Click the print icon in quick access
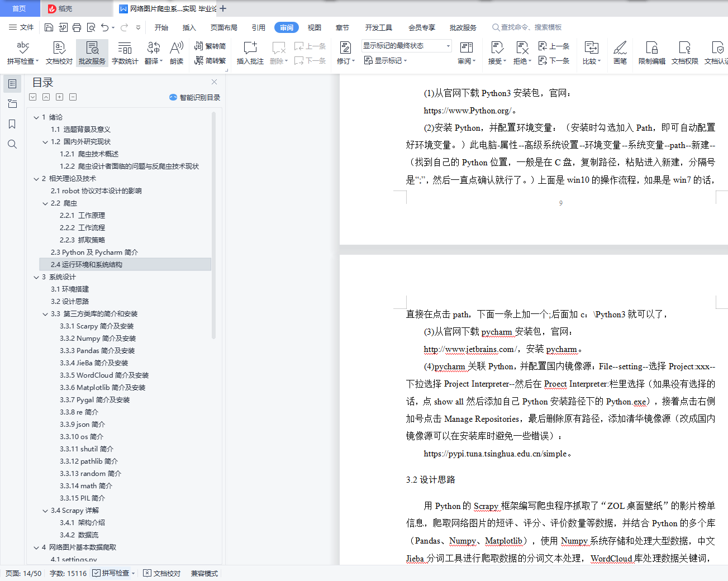728x581 pixels. tap(77, 27)
